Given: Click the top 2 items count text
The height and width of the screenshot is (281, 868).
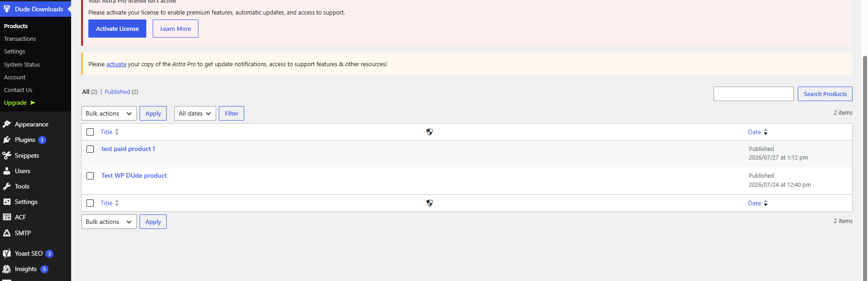Looking at the screenshot, I should pyautogui.click(x=843, y=112).
